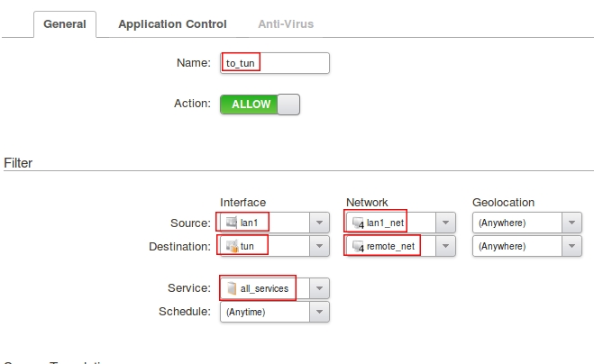Expand the Source Interface dropdown arrow
Viewport: 594px width, 364px height.
click(320, 223)
